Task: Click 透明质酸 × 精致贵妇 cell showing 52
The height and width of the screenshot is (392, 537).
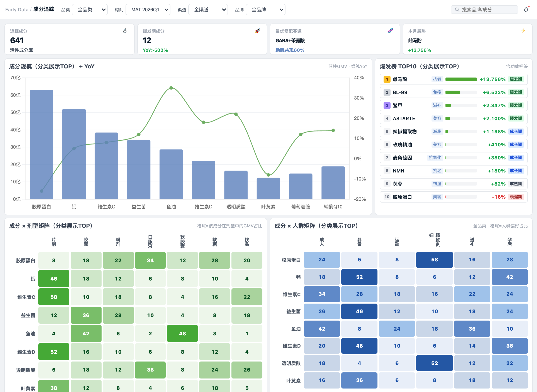Action: pos(434,363)
